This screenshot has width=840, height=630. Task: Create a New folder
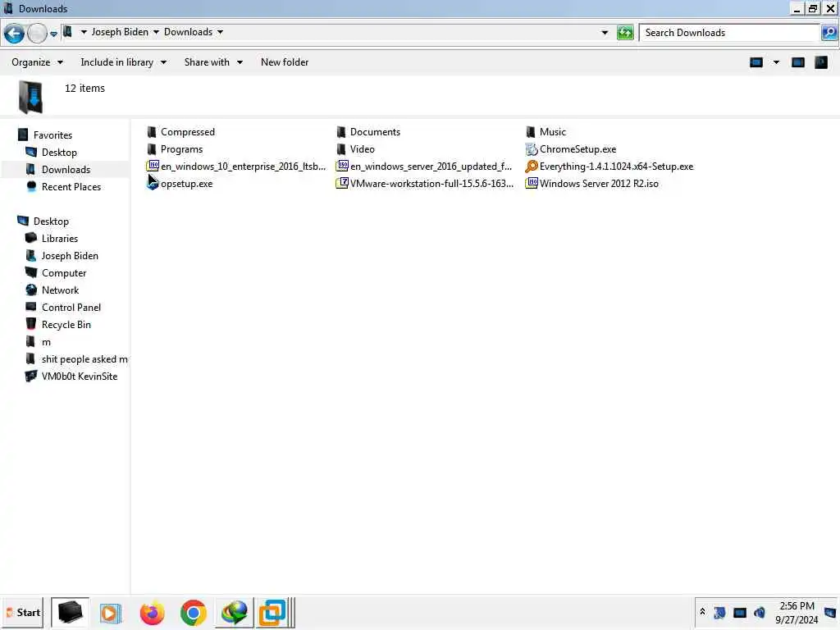click(x=285, y=62)
